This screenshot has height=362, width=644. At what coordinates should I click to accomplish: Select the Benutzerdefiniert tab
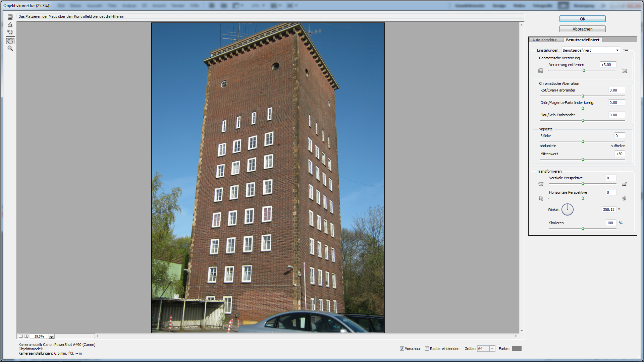(x=583, y=40)
